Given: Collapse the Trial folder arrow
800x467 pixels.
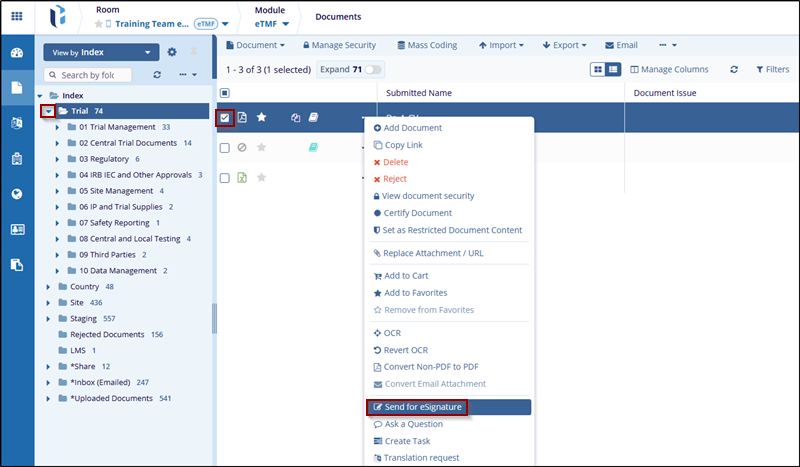Looking at the screenshot, I should click(x=47, y=111).
